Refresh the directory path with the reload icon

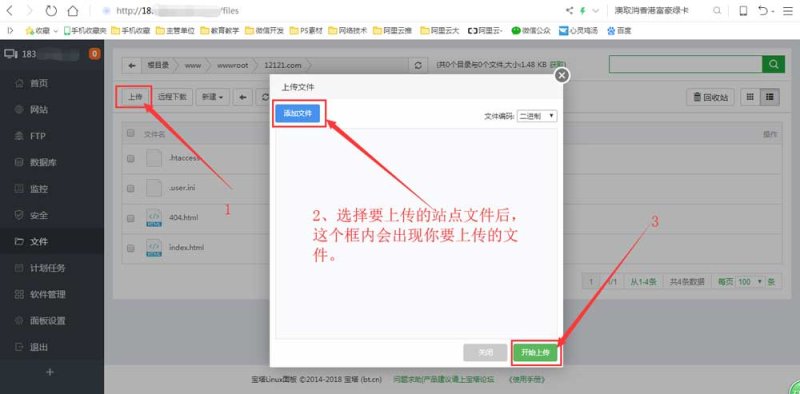click(418, 65)
